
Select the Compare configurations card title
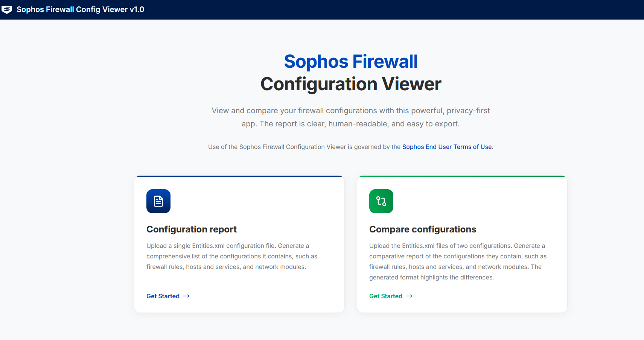coord(423,229)
